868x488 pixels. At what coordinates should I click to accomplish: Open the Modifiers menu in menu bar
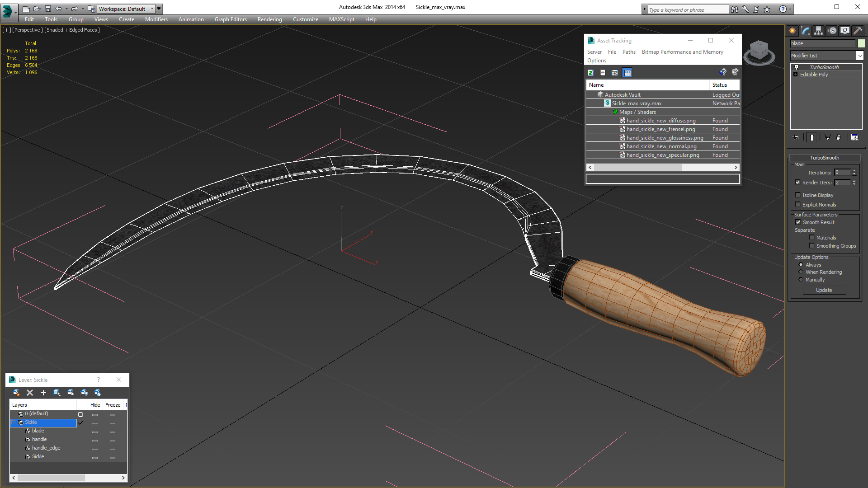pyautogui.click(x=155, y=19)
